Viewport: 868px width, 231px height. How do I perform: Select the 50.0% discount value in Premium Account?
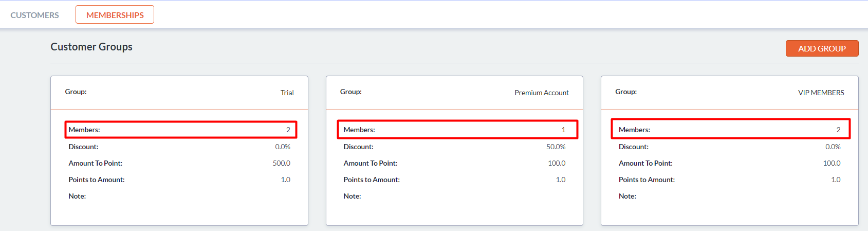556,147
